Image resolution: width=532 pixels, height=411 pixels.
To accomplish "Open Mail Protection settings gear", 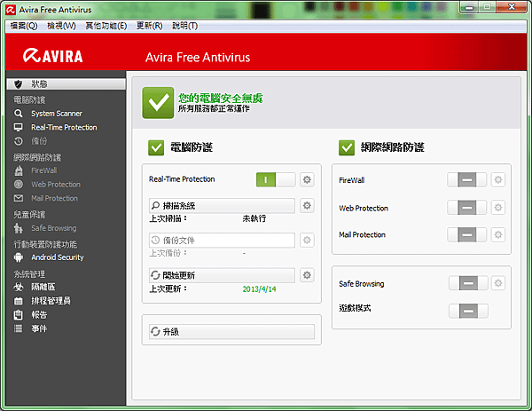I will [x=498, y=234].
